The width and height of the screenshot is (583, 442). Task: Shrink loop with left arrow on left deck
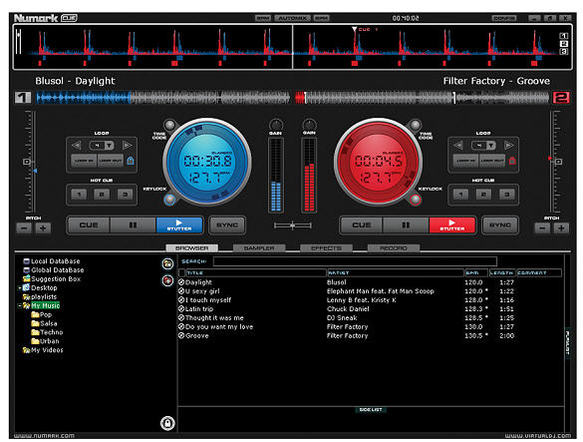76,145
